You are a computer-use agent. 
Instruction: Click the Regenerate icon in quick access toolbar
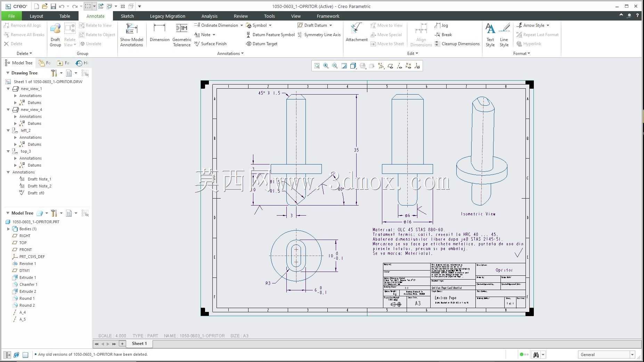coord(101,6)
